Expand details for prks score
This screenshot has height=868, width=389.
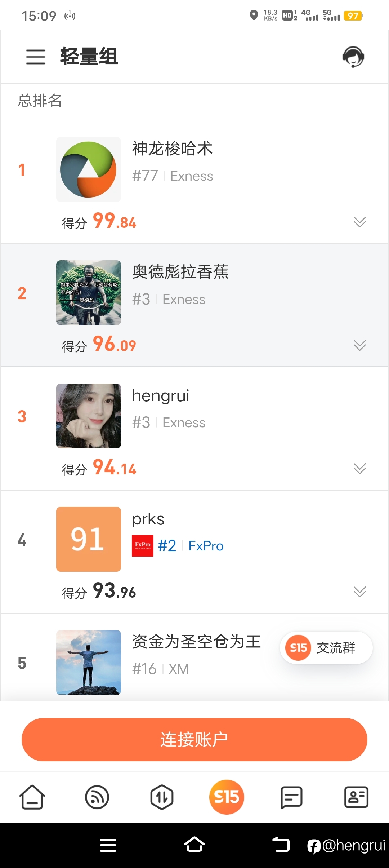point(359,592)
